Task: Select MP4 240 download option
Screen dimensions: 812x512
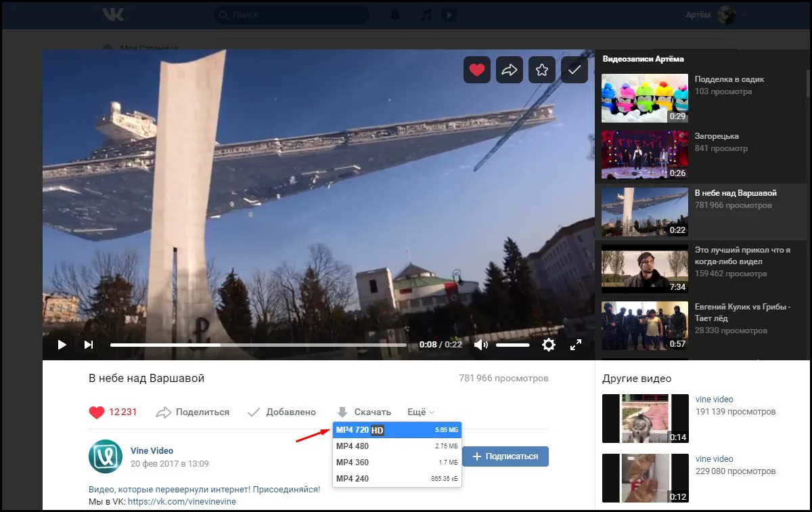Action: pyautogui.click(x=397, y=479)
